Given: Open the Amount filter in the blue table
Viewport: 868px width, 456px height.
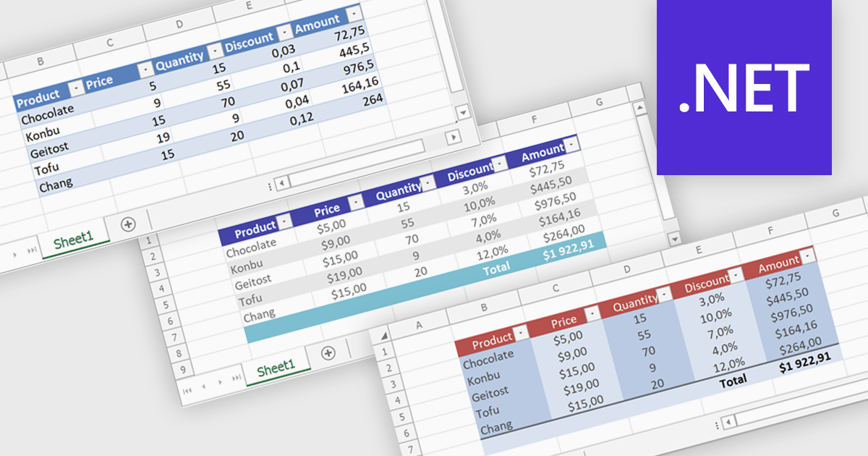Looking at the screenshot, I should pos(354,14).
